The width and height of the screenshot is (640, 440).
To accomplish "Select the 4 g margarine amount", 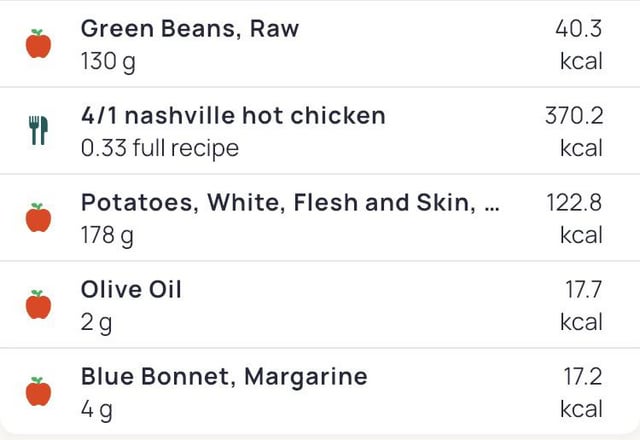I will [97, 410].
